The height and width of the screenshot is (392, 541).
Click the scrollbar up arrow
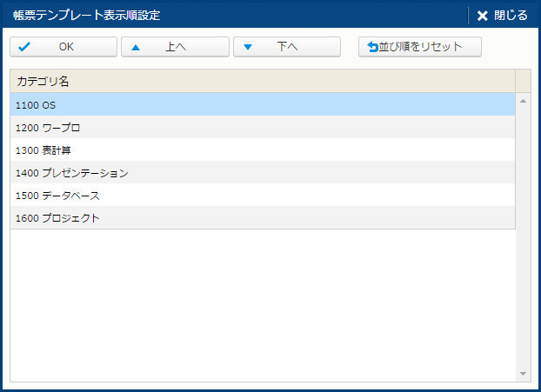pyautogui.click(x=524, y=101)
